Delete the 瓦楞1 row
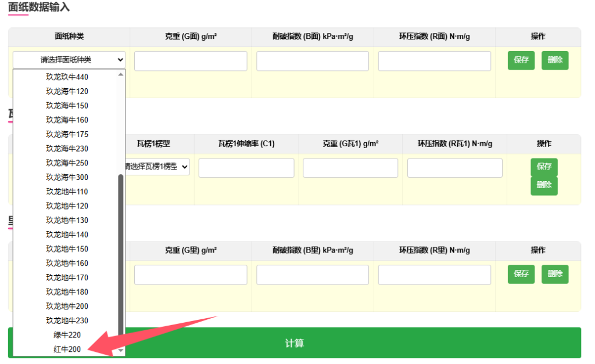Screen dimensions: 595x364 point(543,185)
